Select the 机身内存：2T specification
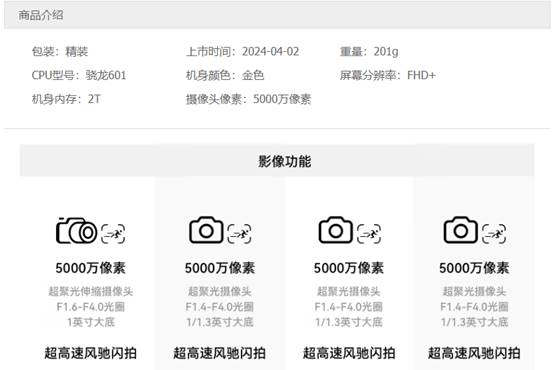The height and width of the screenshot is (370, 554). [x=66, y=99]
